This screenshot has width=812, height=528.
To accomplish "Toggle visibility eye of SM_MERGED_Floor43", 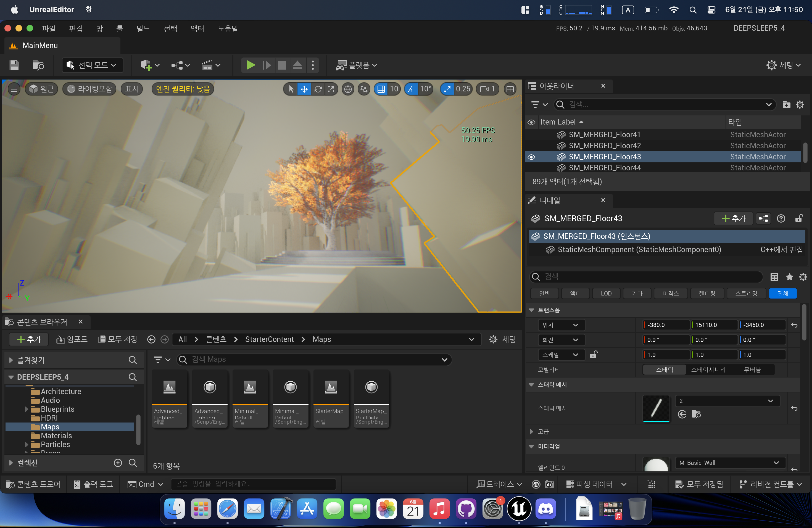I will [531, 157].
